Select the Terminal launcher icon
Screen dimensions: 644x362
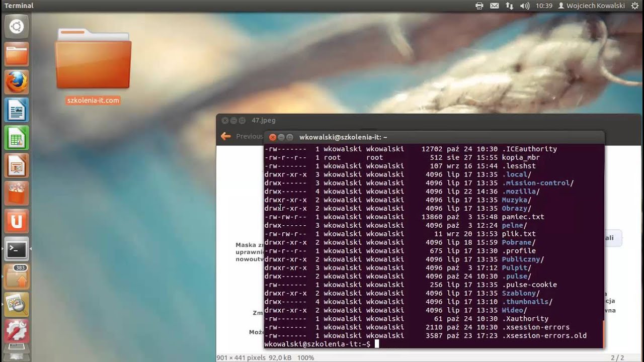point(17,248)
